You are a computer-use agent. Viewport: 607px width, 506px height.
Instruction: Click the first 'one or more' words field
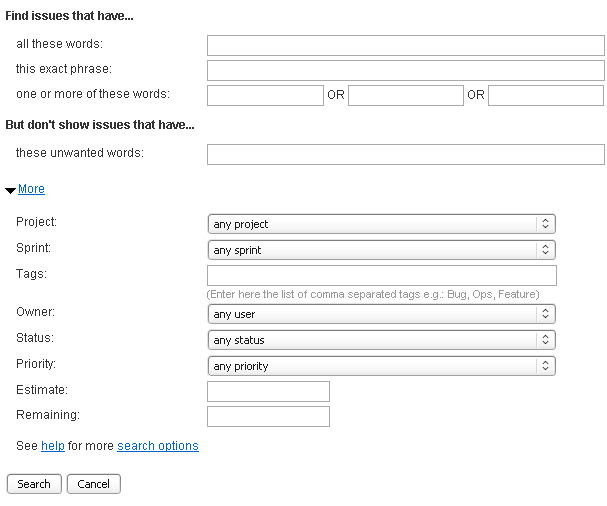[x=265, y=95]
